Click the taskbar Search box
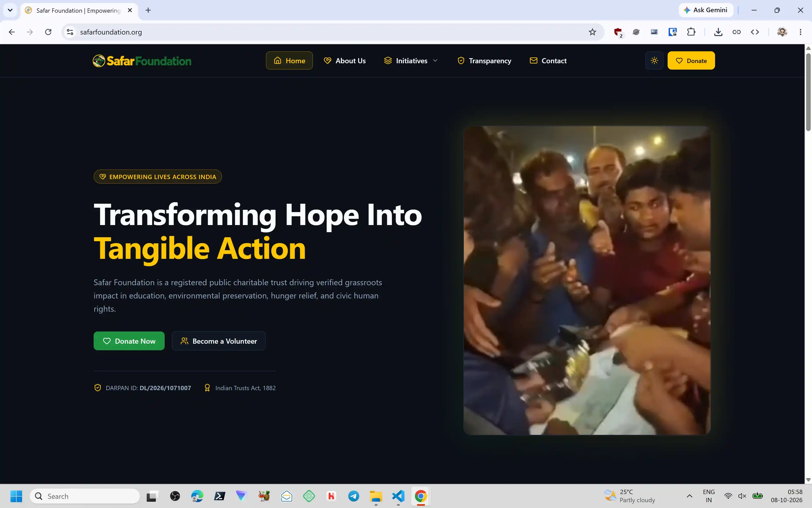Image resolution: width=812 pixels, height=508 pixels. 85,496
